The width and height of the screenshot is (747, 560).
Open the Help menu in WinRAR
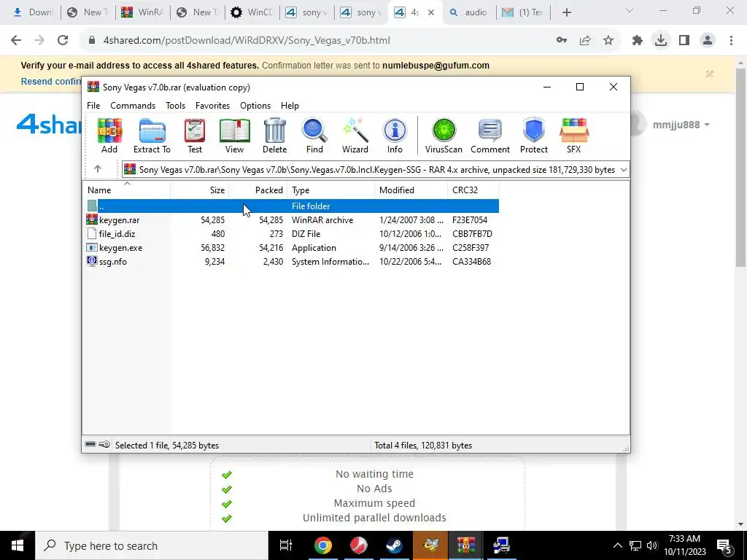click(290, 106)
